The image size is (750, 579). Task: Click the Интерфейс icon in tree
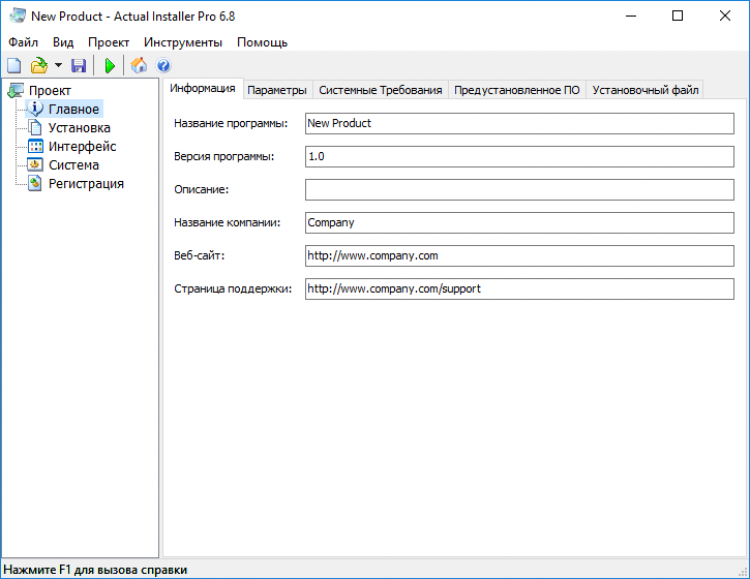(35, 146)
